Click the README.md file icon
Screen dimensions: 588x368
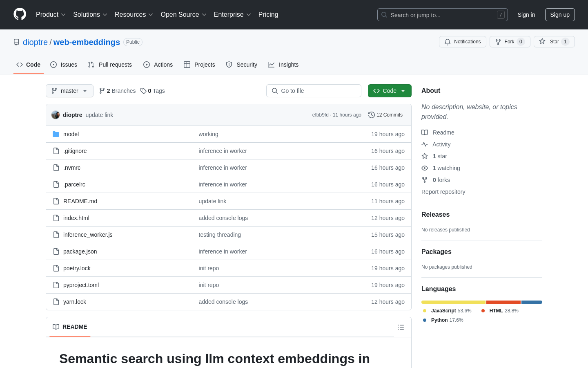point(56,201)
